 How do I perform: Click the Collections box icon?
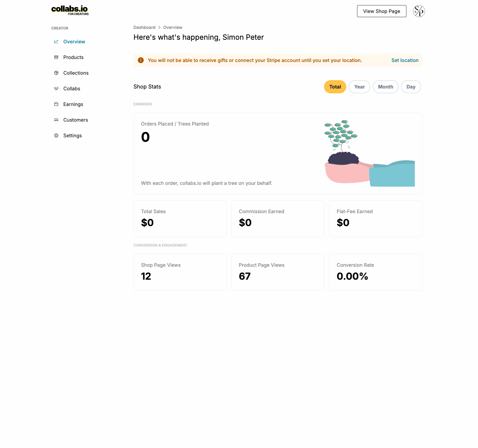click(56, 73)
